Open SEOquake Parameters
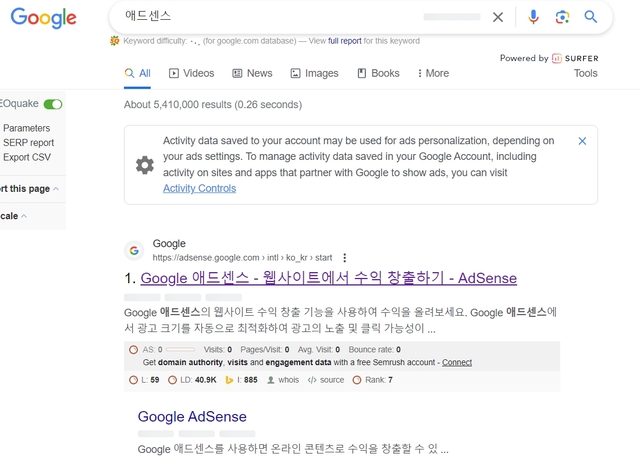Screen dimensions: 640x464 27,128
